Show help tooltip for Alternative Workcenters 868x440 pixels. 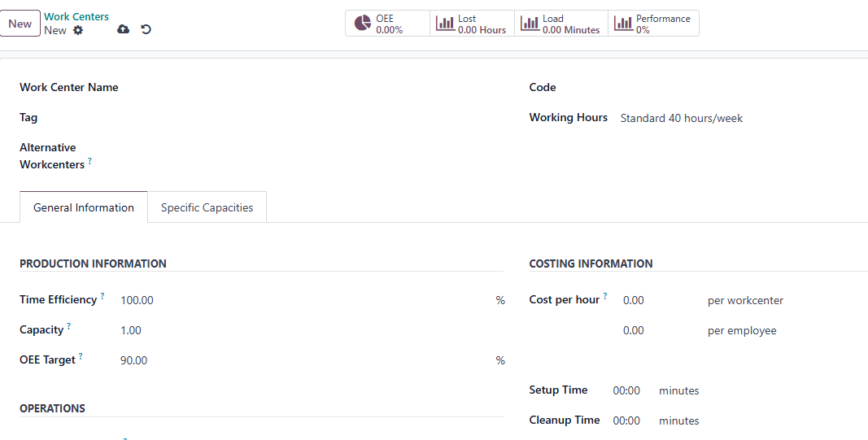coord(89,161)
